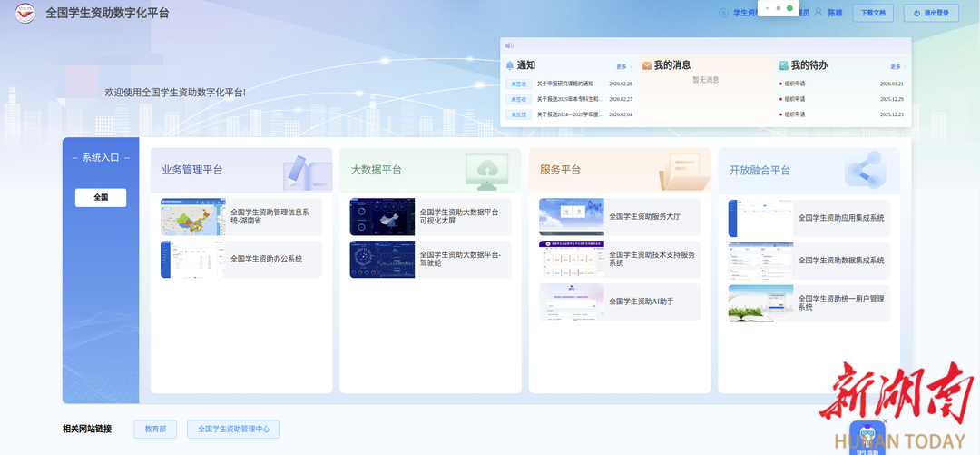Click the user profile icon beside 陈雄
This screenshot has width=980, height=455.
coord(818,13)
